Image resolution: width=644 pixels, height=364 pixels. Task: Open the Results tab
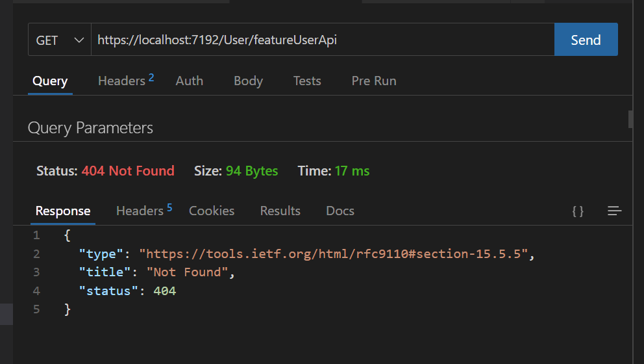pos(280,211)
